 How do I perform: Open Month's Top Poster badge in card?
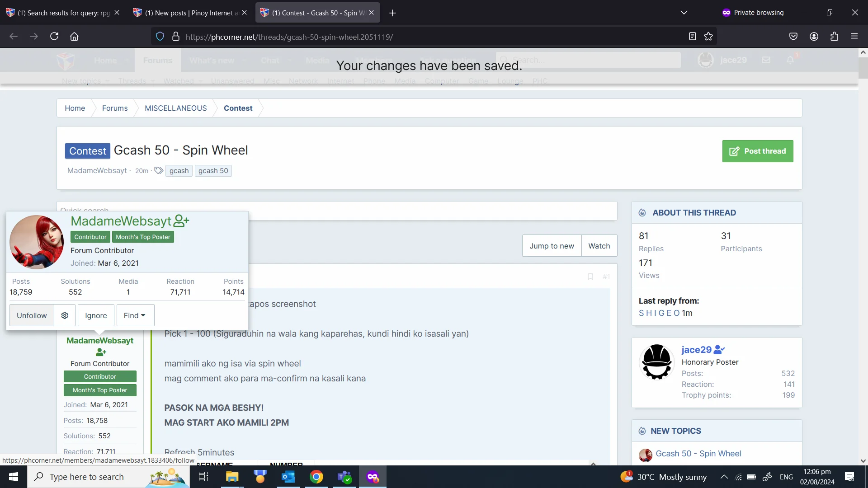coord(143,237)
